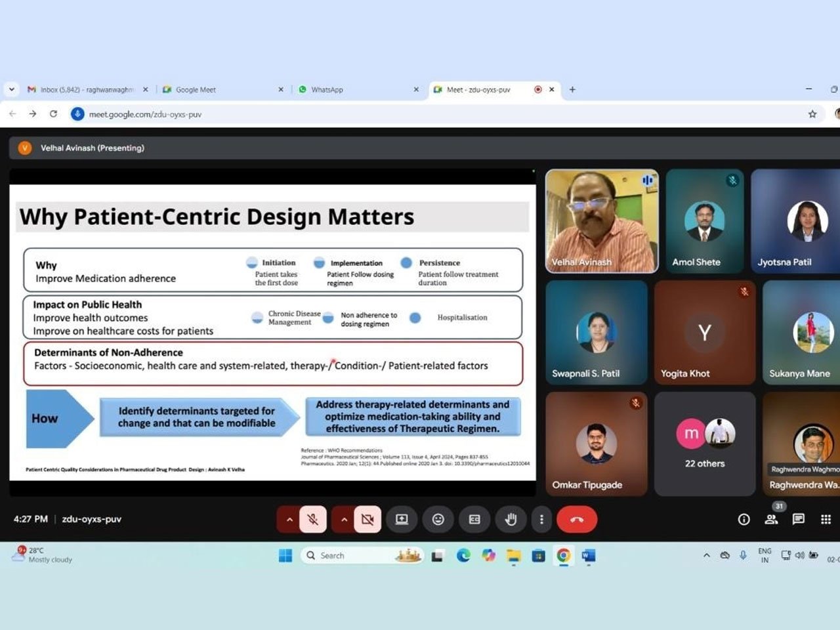The image size is (840, 630).
Task: Open the in-call chat panel
Action: pyautogui.click(x=798, y=520)
